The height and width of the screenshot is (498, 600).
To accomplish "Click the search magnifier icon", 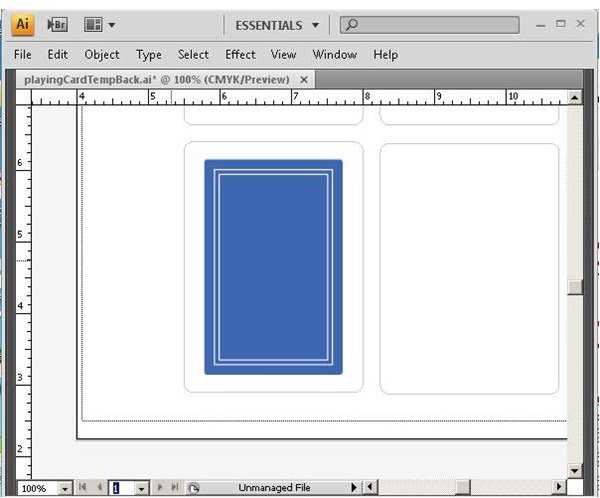I will (351, 25).
